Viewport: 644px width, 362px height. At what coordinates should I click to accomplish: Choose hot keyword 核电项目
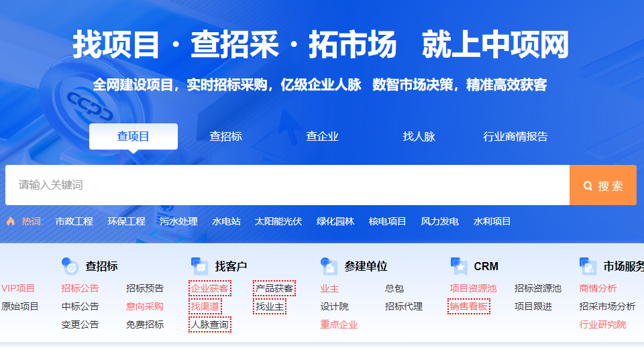pyautogui.click(x=387, y=221)
